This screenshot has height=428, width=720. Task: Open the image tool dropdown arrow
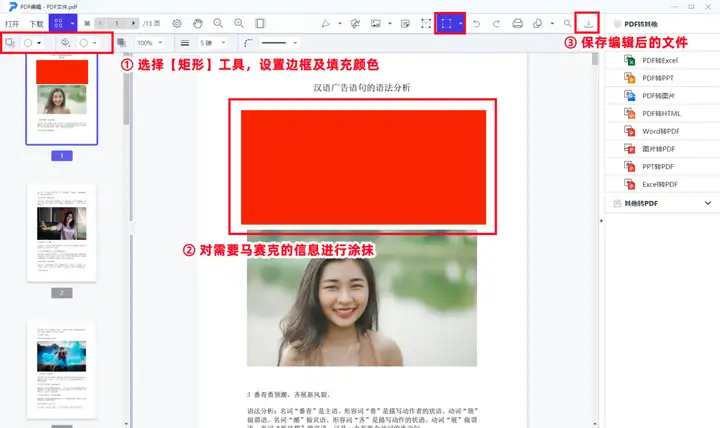390,23
